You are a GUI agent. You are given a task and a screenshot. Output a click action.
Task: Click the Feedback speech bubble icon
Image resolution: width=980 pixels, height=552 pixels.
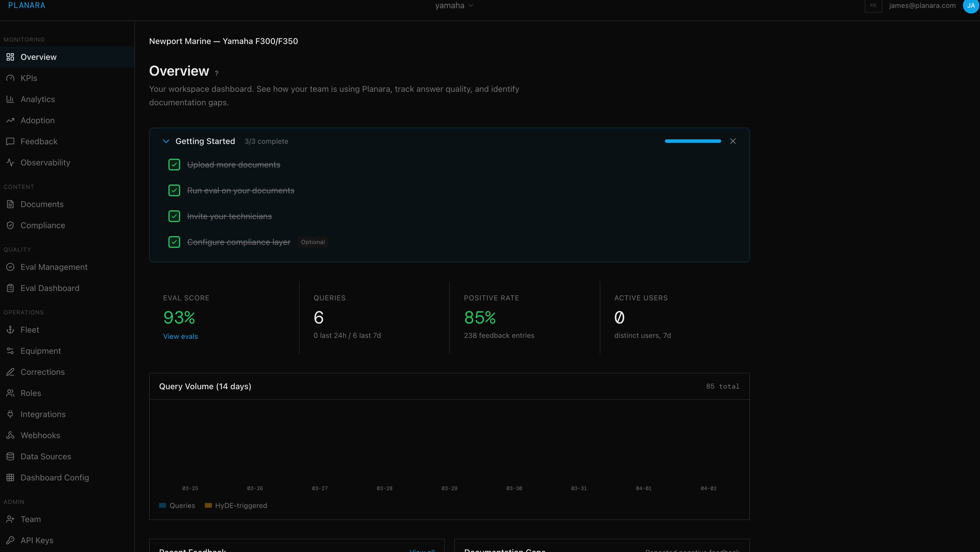click(10, 141)
